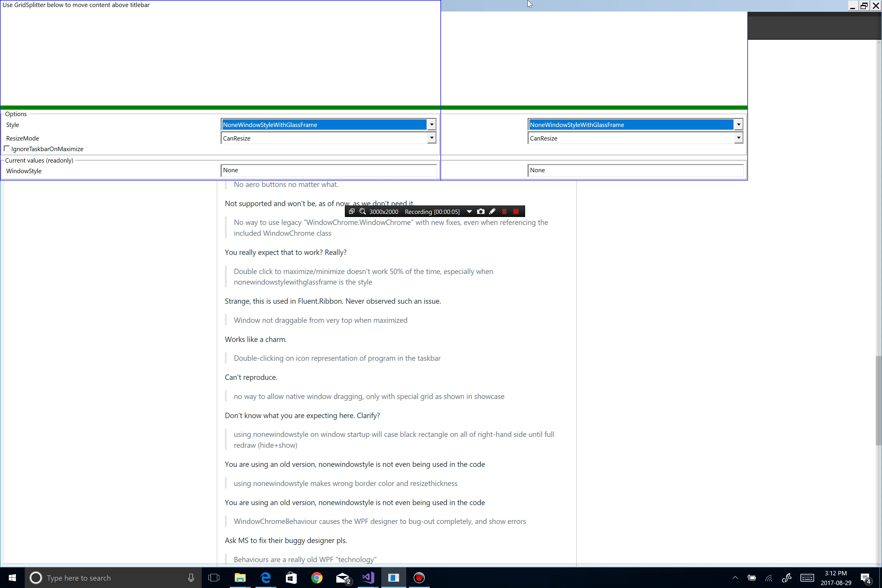Image resolution: width=882 pixels, height=588 pixels.
Task: Click the window-picker icon in the recorder toolbar
Action: tap(351, 211)
